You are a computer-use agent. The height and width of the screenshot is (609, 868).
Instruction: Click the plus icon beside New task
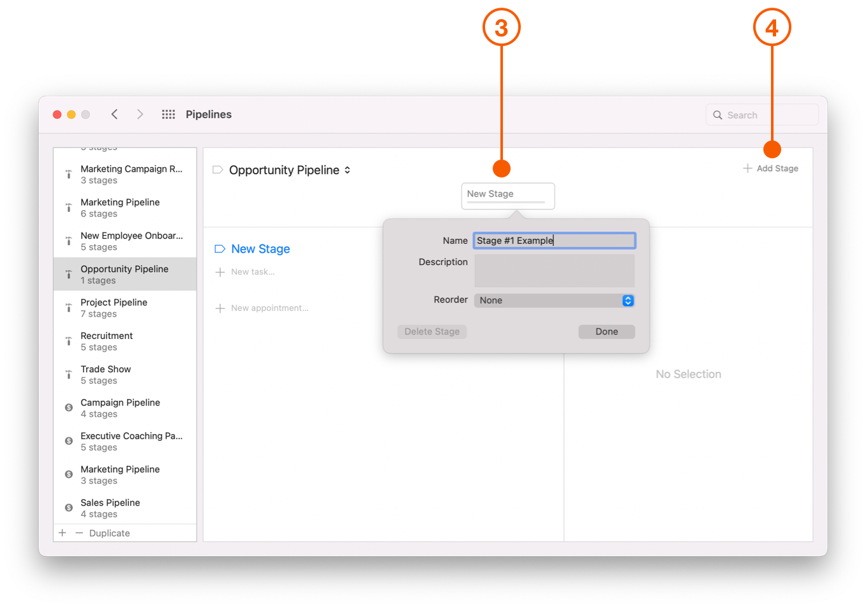(x=220, y=271)
